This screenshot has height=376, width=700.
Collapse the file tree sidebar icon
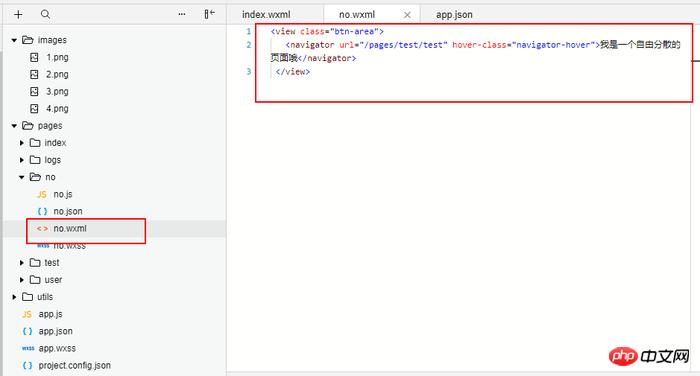209,14
